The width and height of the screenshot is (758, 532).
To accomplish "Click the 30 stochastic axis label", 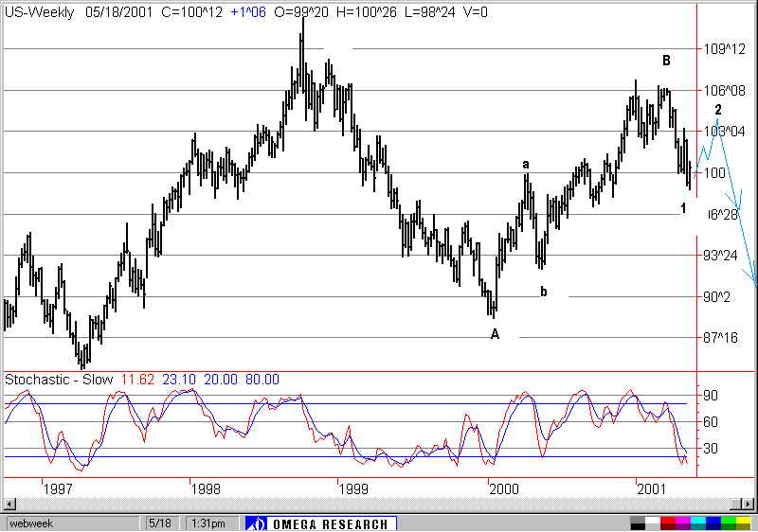I will click(x=711, y=449).
